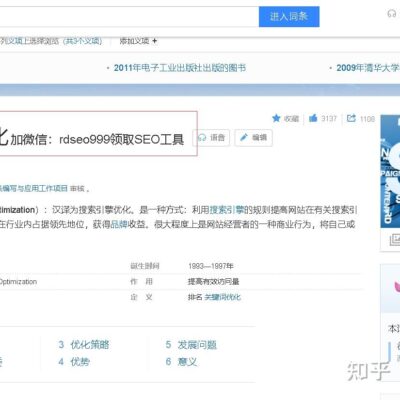Screen dimensions: 400x400
Task: Click the blue 进入词条 button
Action: point(289,16)
